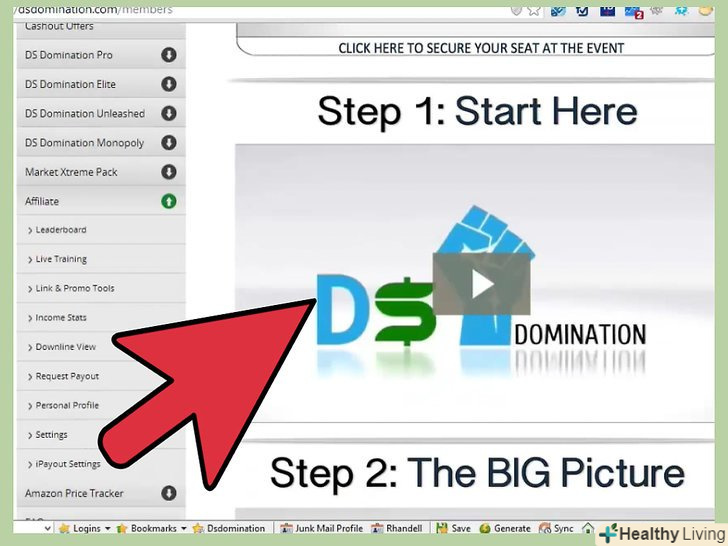Open the Leaderboard link

(61, 230)
